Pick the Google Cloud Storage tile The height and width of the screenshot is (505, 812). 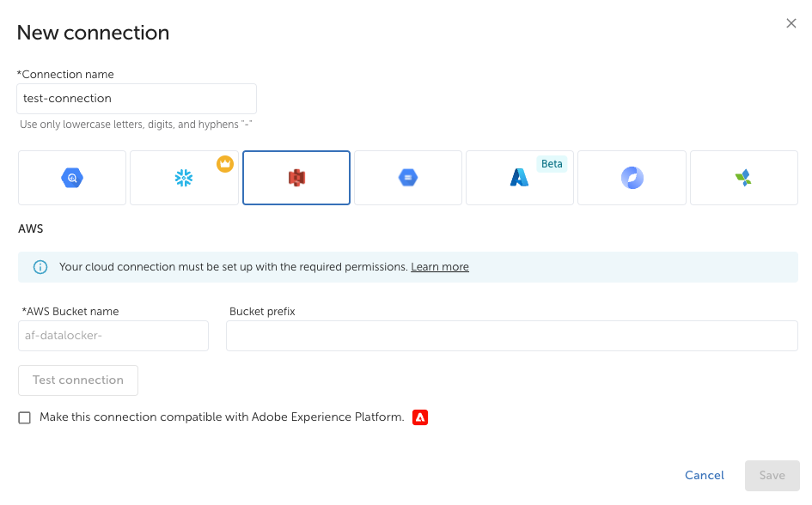click(x=408, y=178)
